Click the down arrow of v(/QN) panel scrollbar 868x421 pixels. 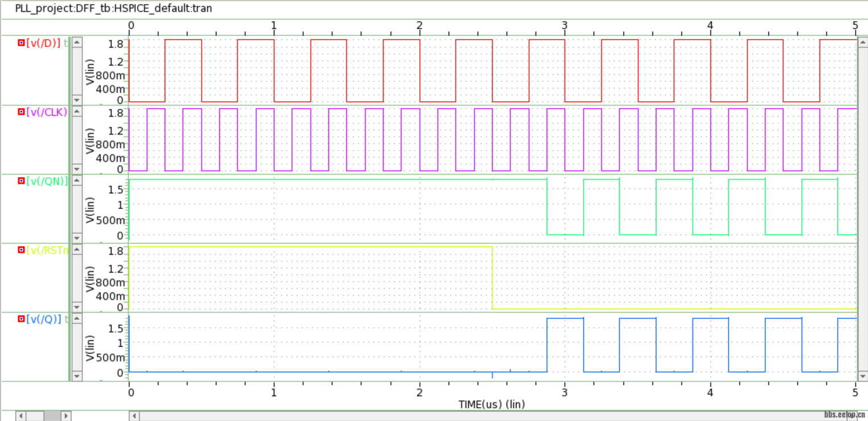tap(77, 237)
